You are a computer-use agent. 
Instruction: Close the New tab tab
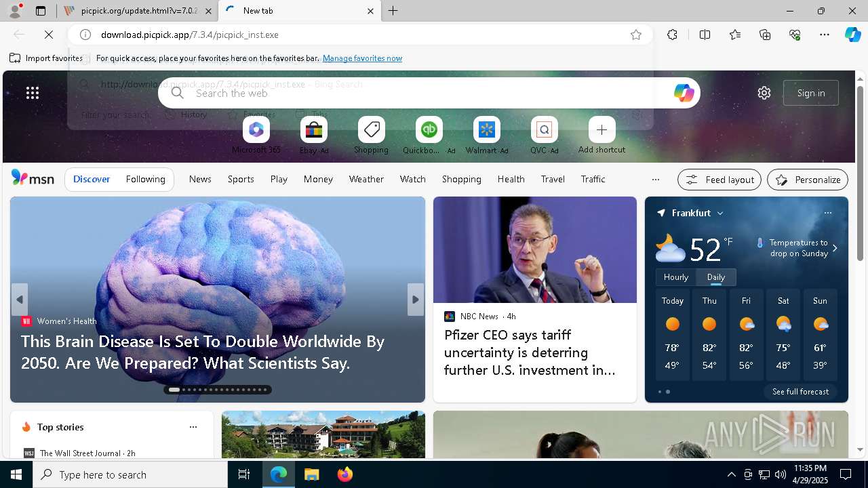click(370, 11)
